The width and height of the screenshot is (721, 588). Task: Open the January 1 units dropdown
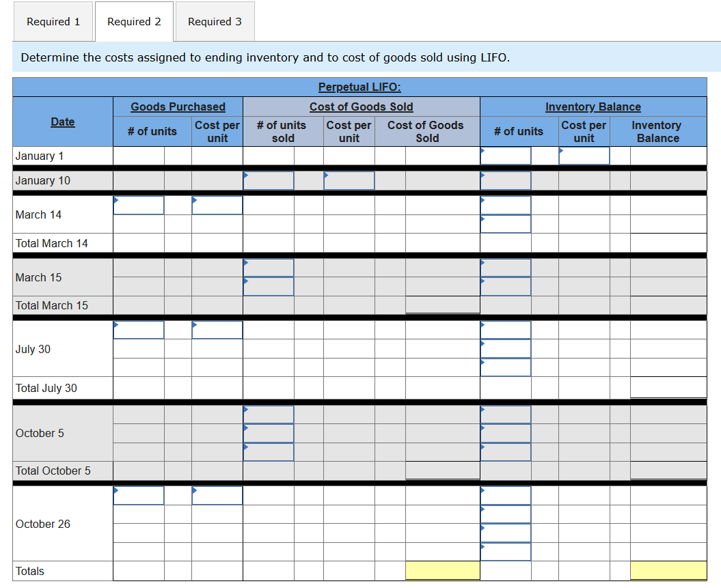506,155
